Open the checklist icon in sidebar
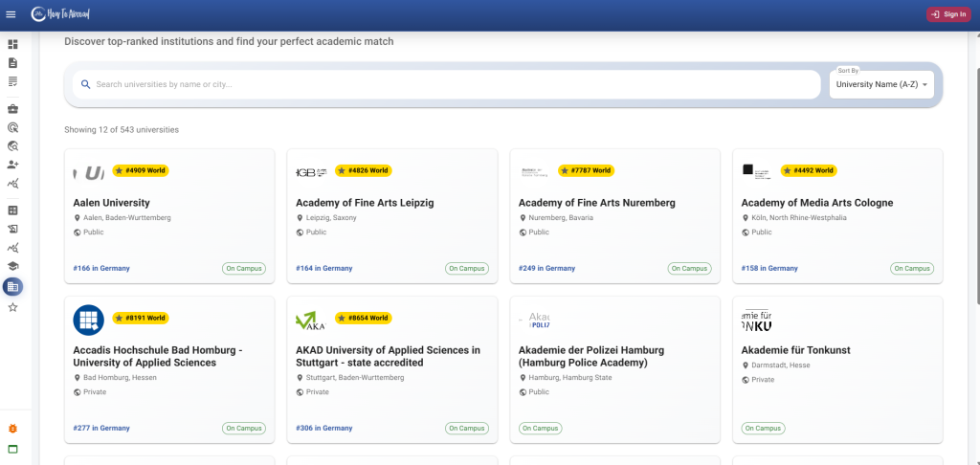The width and height of the screenshot is (980, 465). point(12,81)
